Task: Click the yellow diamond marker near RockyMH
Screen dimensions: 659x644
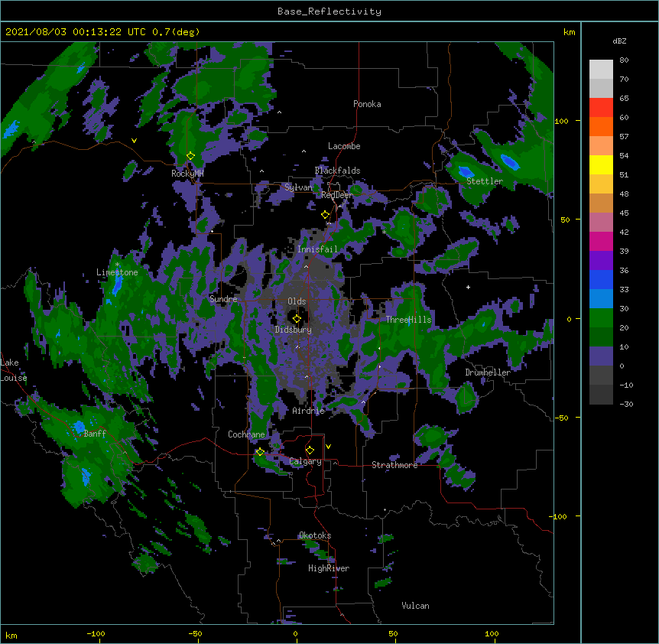Action: 190,156
